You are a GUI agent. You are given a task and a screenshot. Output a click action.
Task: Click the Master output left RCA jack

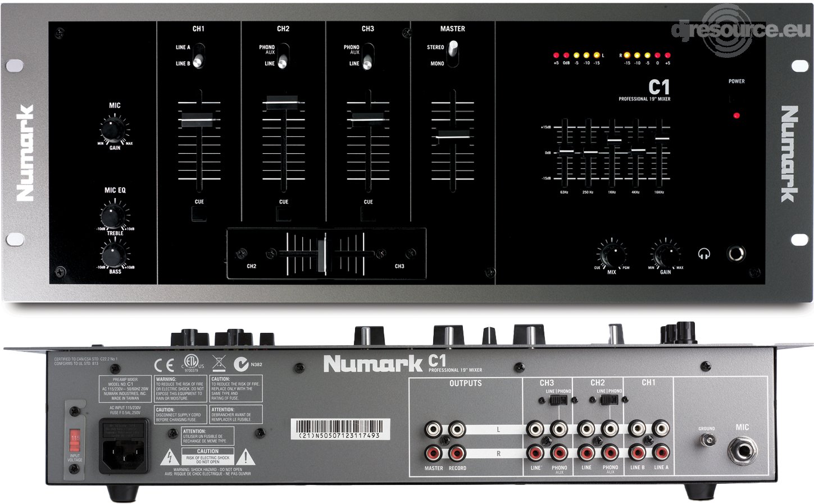coord(434,430)
